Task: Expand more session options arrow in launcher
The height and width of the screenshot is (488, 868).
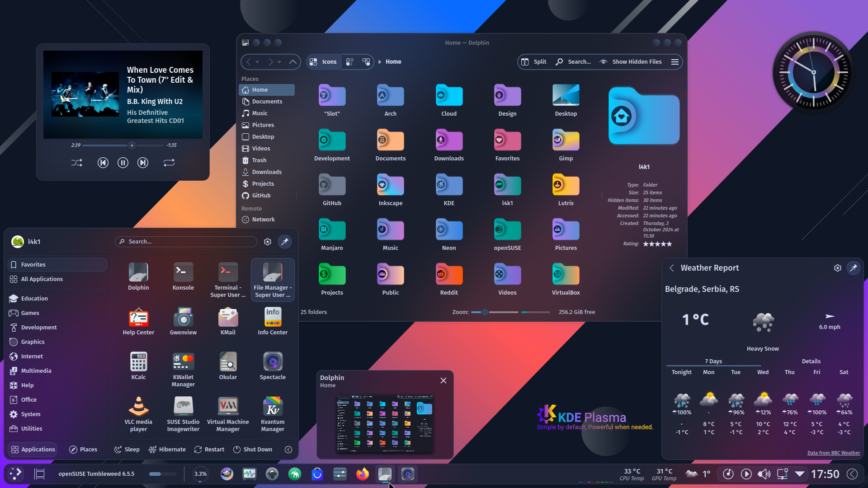Action: (x=288, y=450)
